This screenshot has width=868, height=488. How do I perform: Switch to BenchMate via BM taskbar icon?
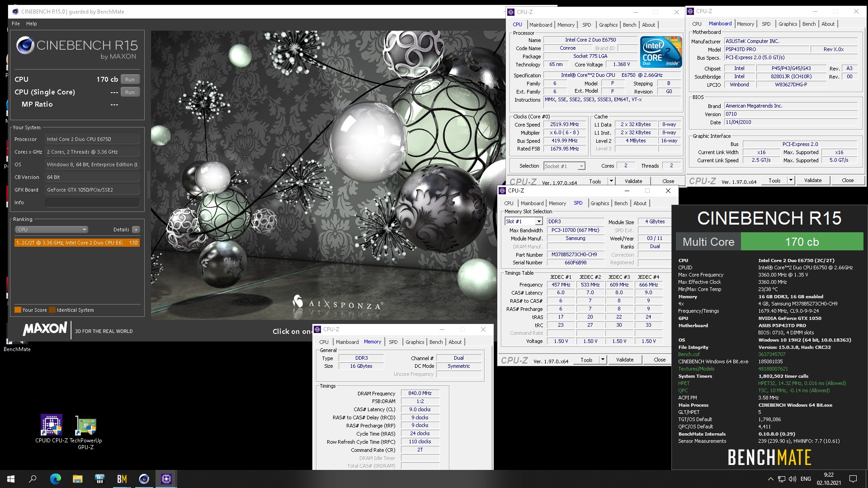click(x=122, y=479)
